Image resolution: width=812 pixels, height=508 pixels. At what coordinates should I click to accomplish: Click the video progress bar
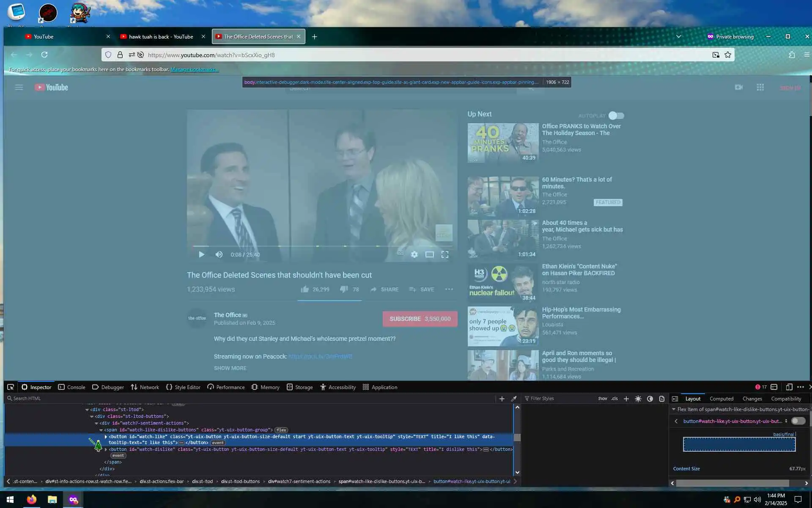[x=321, y=246]
